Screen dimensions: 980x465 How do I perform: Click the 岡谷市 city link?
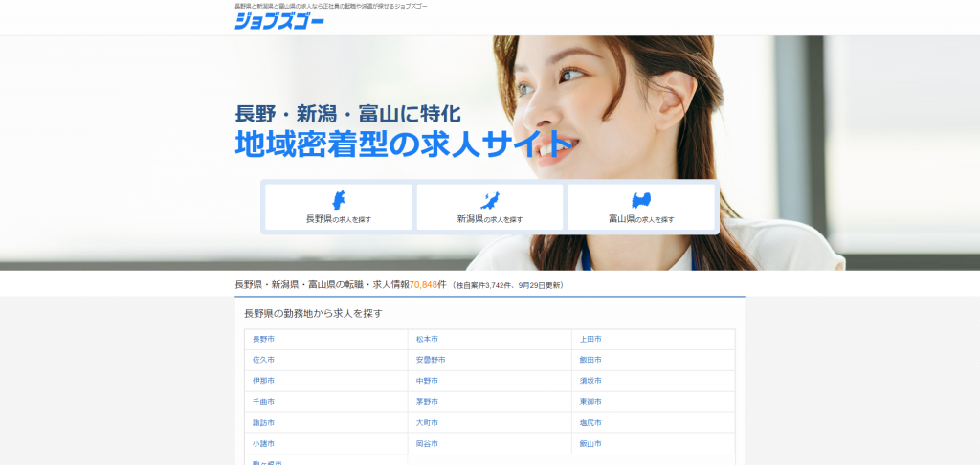pyautogui.click(x=427, y=444)
